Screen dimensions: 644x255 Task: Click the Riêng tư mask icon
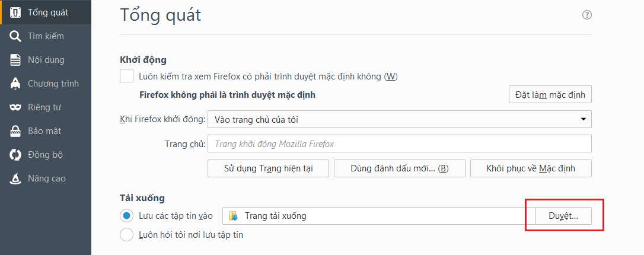16,107
